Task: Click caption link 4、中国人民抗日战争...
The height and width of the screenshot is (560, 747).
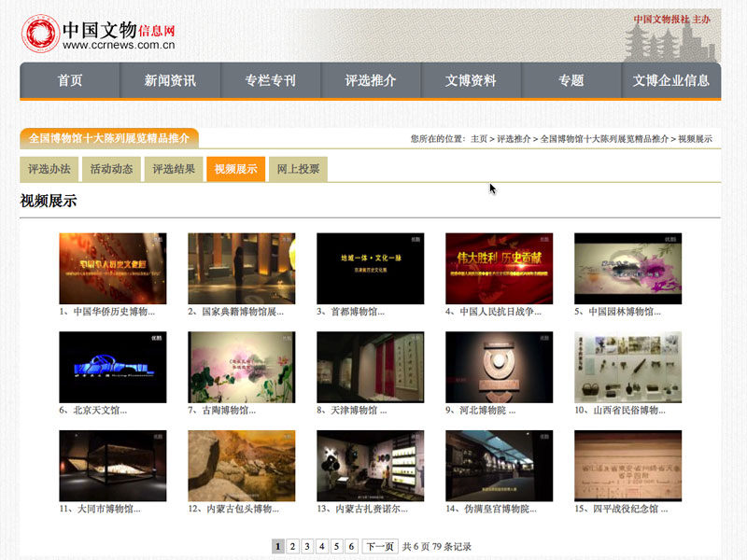Action: coord(494,312)
